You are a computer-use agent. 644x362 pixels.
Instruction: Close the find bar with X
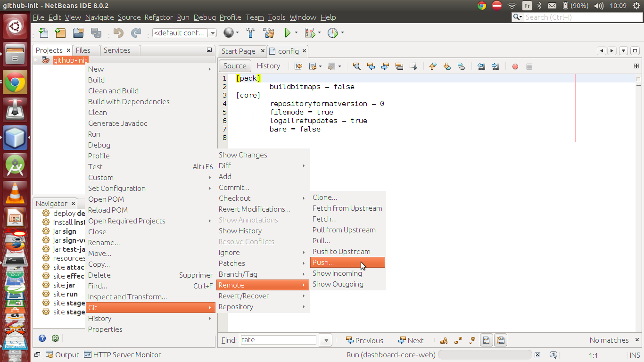pyautogui.click(x=636, y=340)
